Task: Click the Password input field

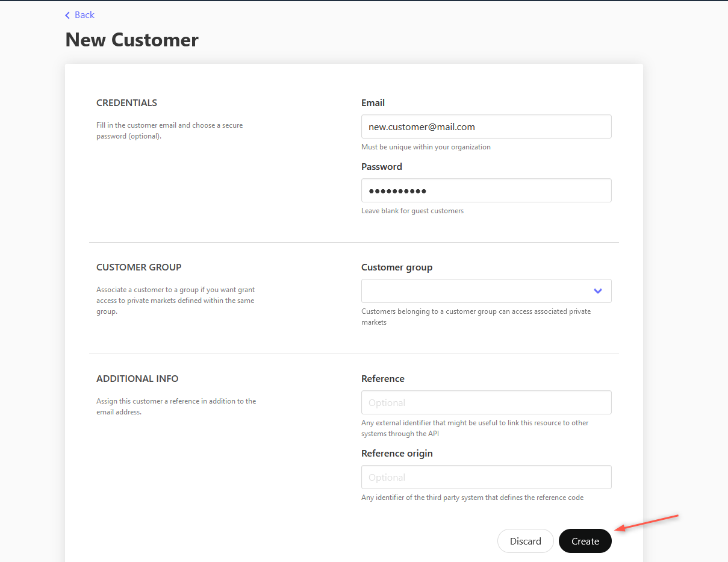Action: tap(486, 190)
